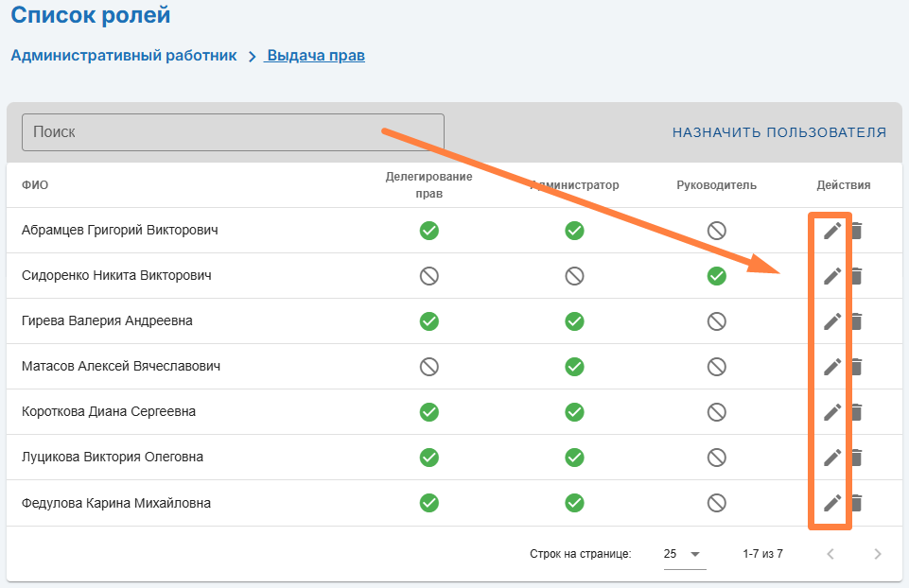Click НАЗНАЧИТЬ ПОЛЬЗОВАТЕЛЯ button
909x588 pixels.
[779, 132]
